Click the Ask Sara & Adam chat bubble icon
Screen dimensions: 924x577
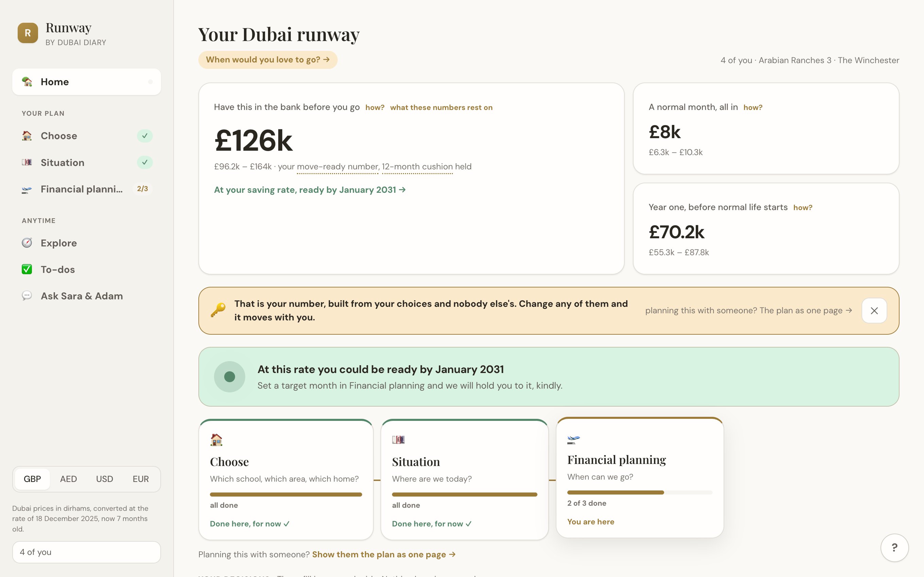(27, 296)
